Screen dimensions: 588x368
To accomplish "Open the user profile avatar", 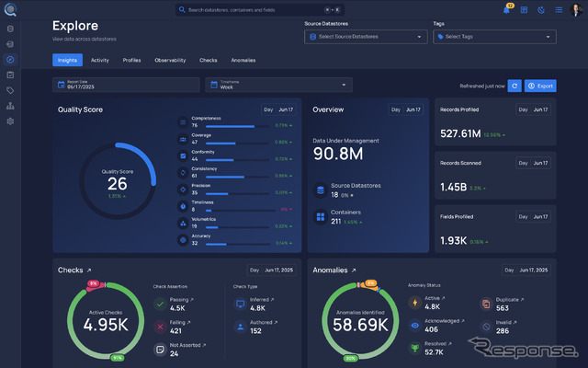I will point(576,10).
